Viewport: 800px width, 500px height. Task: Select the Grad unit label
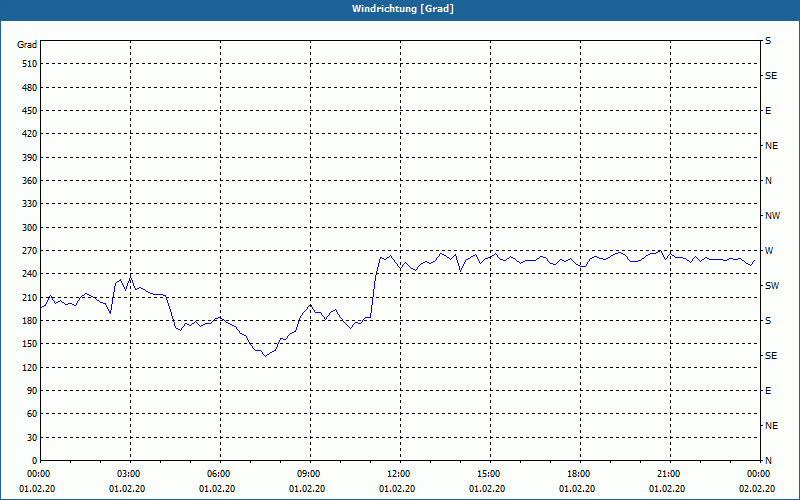point(27,45)
